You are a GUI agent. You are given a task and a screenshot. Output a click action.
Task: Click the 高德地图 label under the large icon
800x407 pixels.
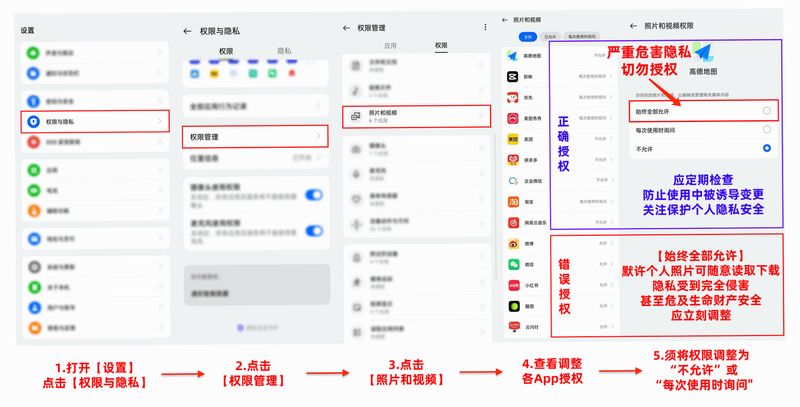pos(703,72)
